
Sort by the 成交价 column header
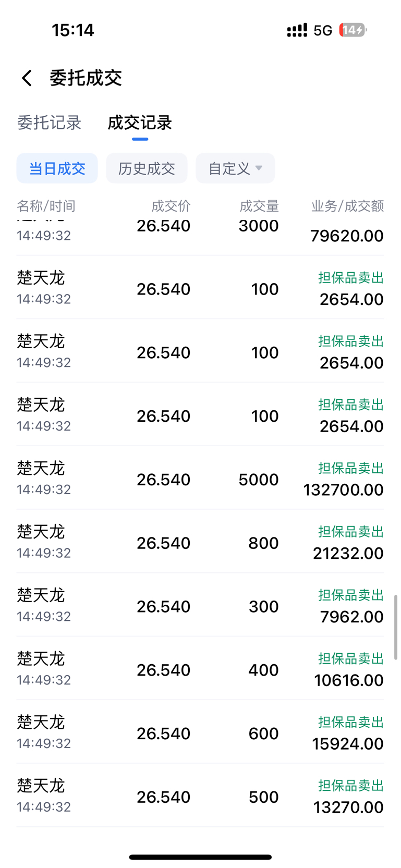click(171, 206)
